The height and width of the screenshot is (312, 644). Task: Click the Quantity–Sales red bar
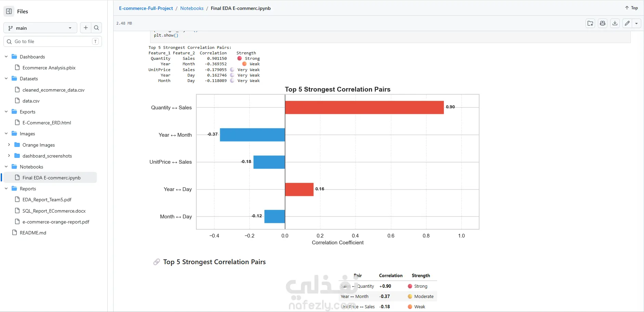point(364,107)
